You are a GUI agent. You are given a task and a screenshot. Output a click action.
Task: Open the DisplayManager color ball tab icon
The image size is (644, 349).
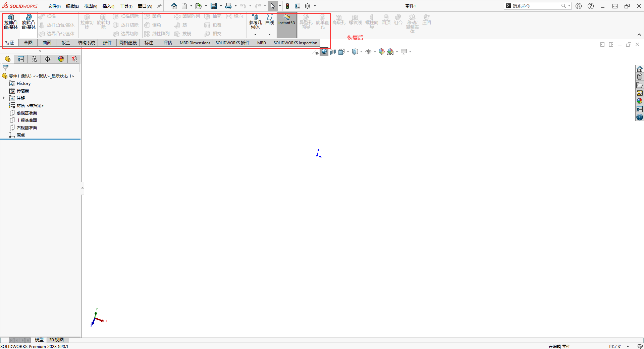(61, 59)
